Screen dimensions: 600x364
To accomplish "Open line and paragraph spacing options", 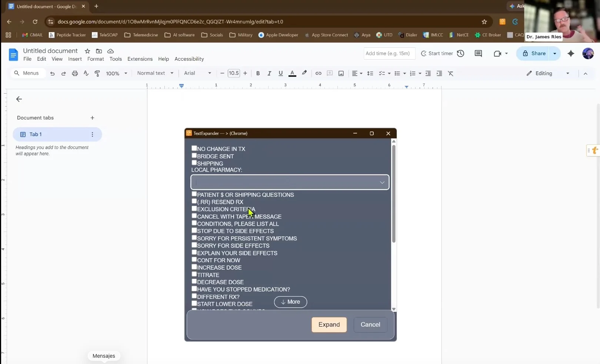I will point(370,73).
